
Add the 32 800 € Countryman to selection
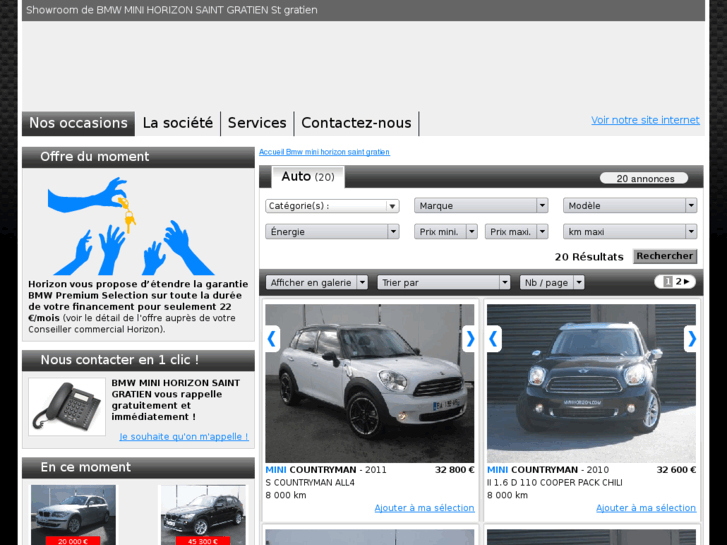[x=424, y=508]
